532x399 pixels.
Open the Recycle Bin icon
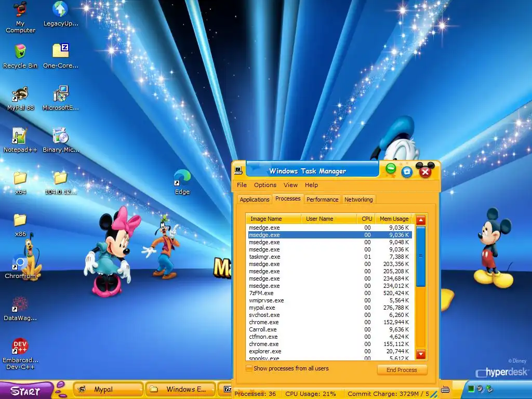tap(20, 56)
